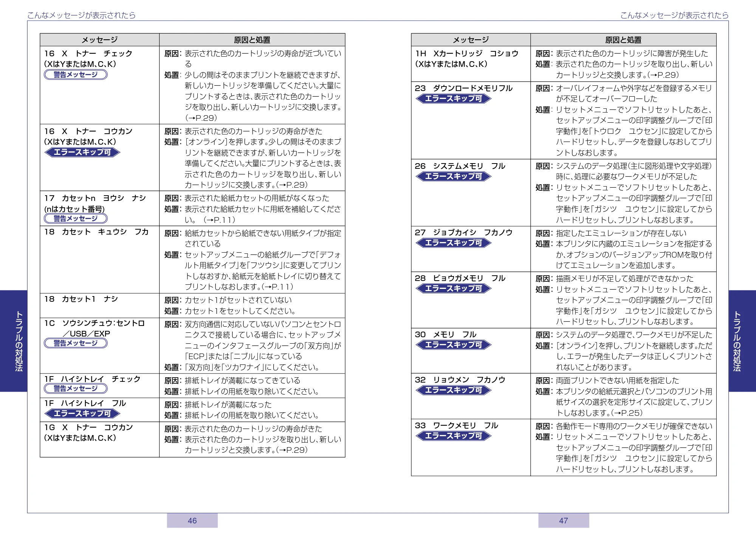The width and height of the screenshot is (756, 534).
Task: Click the cause text 排紙トレイが満載になった
Action: click(x=228, y=404)
